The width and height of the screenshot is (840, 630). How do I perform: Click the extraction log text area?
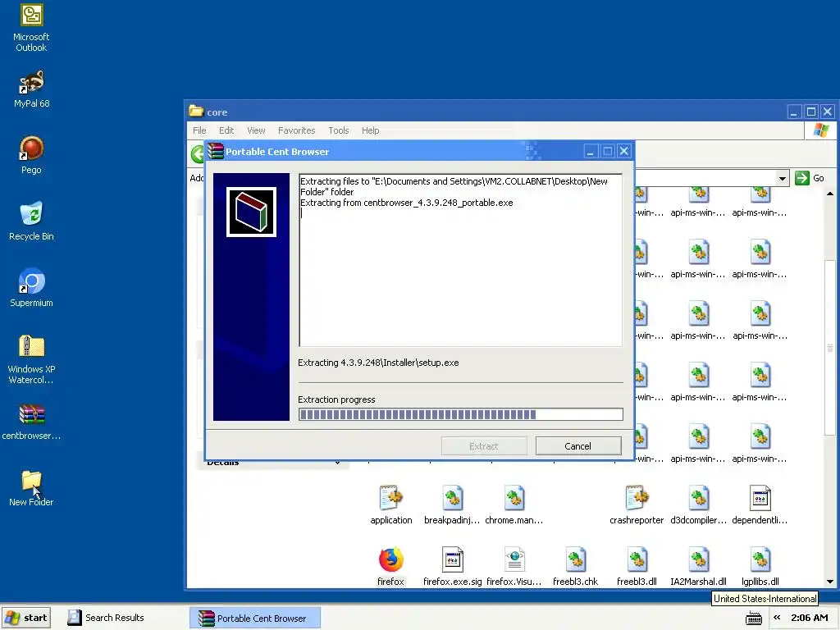coord(461,260)
